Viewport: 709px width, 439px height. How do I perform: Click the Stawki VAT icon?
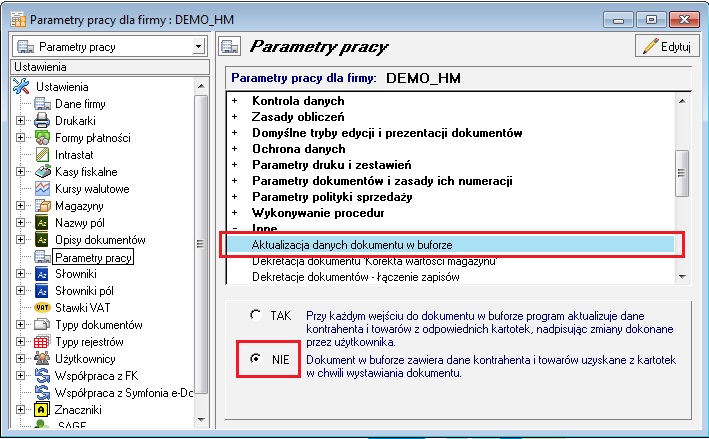[42, 308]
